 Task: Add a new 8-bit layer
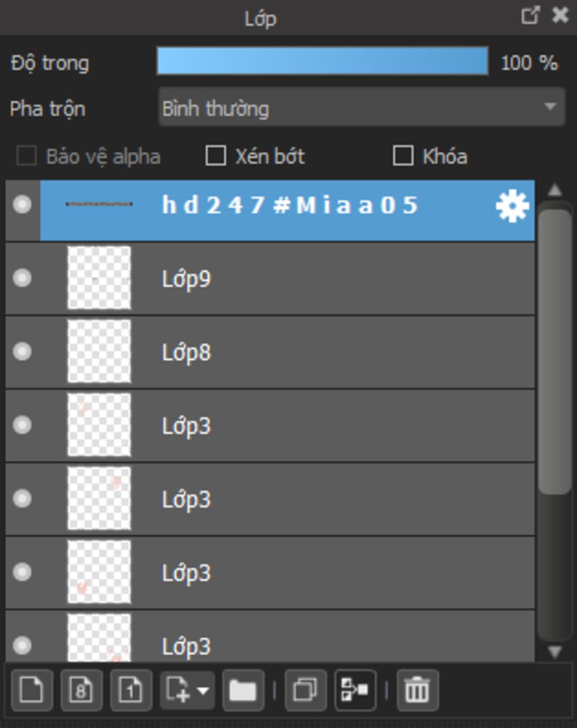click(81, 690)
